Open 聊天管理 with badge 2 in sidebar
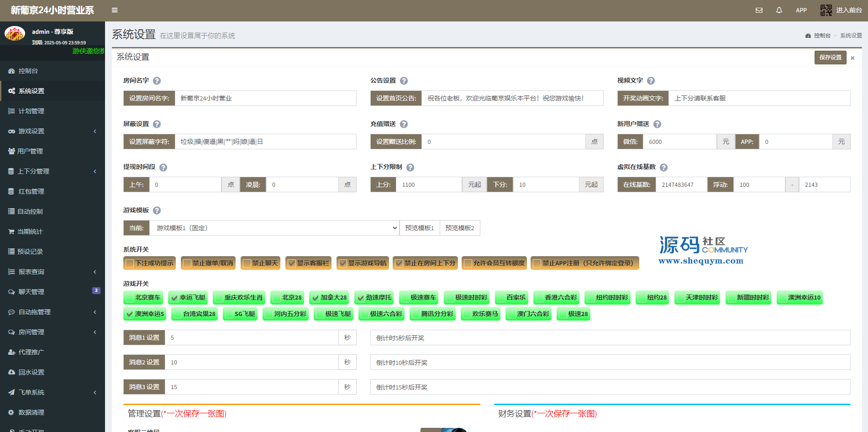Viewport: 868px width, 432px height. point(53,292)
